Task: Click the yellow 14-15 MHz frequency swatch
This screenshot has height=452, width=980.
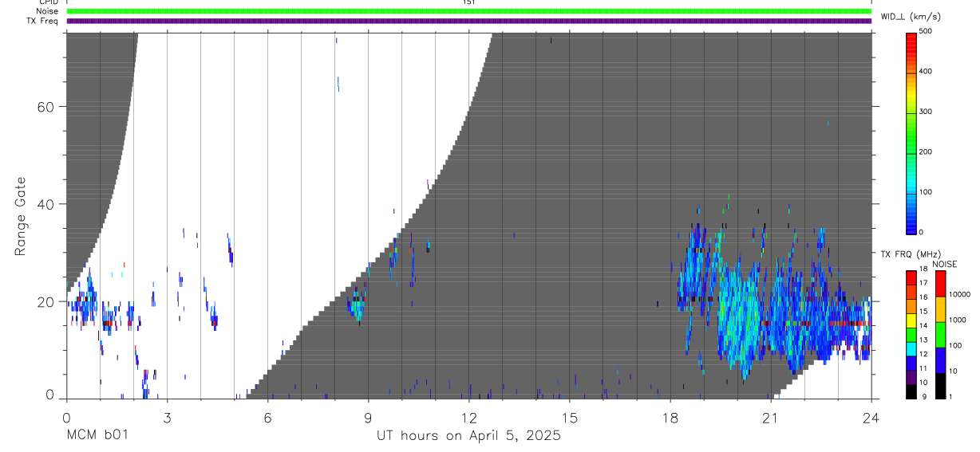Action: [911, 320]
